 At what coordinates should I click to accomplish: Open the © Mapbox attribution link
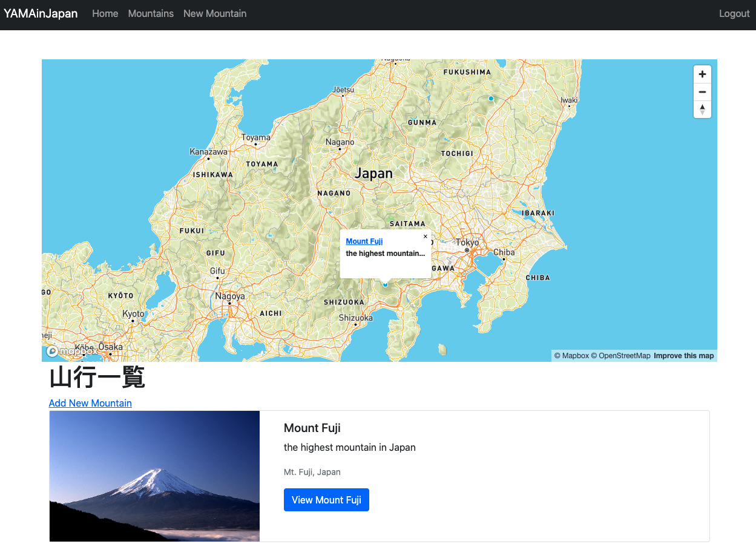pos(571,356)
